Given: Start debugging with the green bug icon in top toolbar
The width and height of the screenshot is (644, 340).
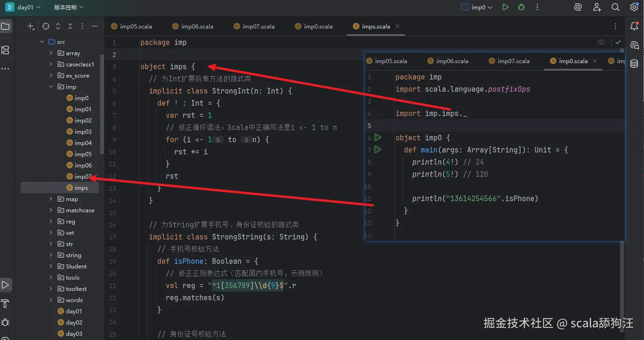Looking at the screenshot, I should (521, 7).
